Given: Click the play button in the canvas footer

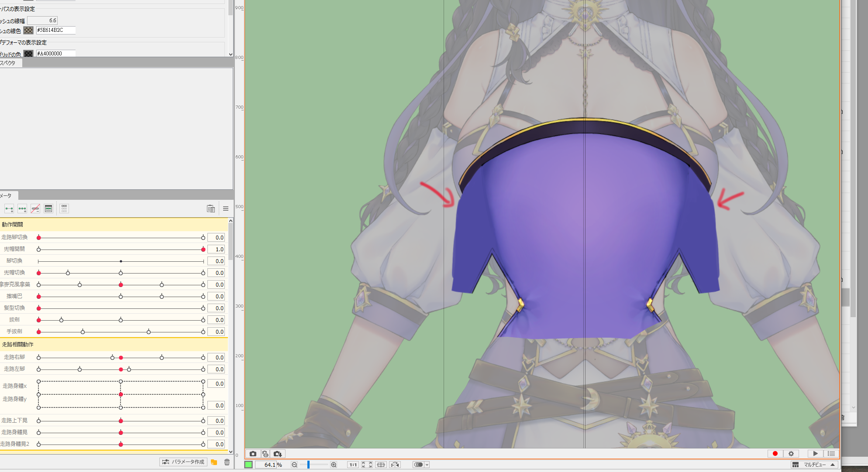Looking at the screenshot, I should point(815,454).
